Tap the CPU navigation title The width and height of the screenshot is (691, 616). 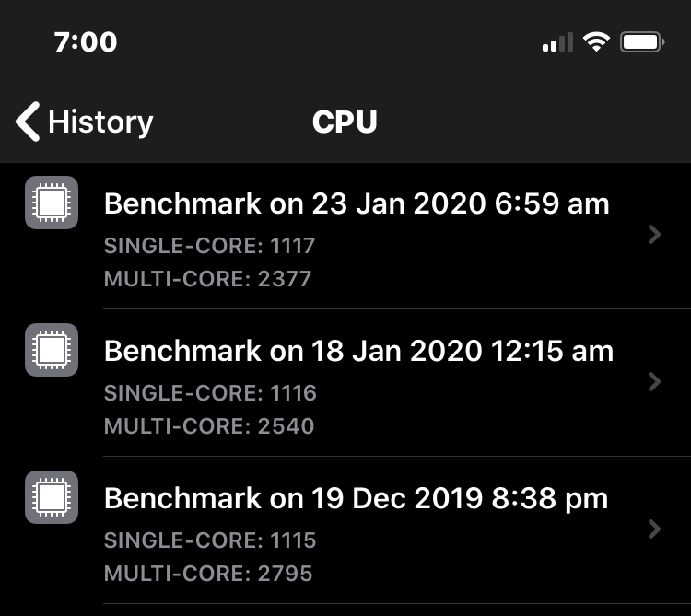[x=345, y=122]
